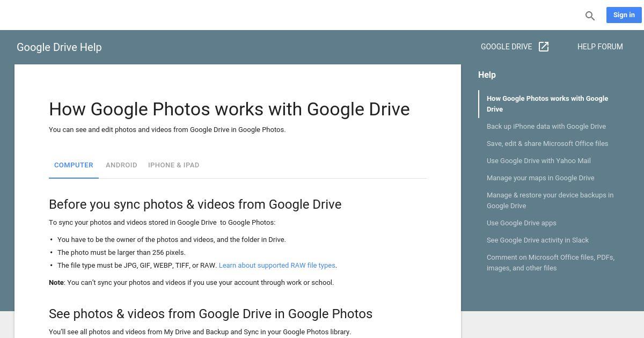
Task: Open Comment on Microsoft Office files, PDFs article
Action: [551, 263]
